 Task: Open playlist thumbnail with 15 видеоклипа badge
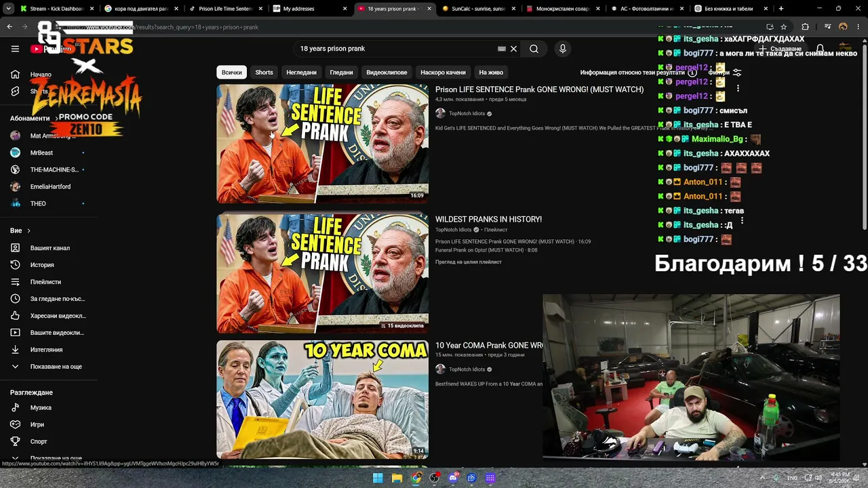pyautogui.click(x=322, y=274)
